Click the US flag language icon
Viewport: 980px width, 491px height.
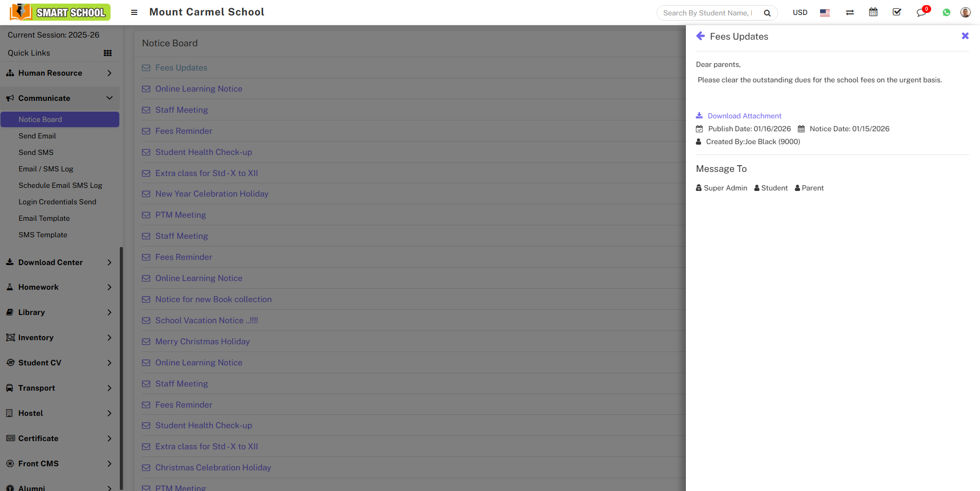(825, 12)
